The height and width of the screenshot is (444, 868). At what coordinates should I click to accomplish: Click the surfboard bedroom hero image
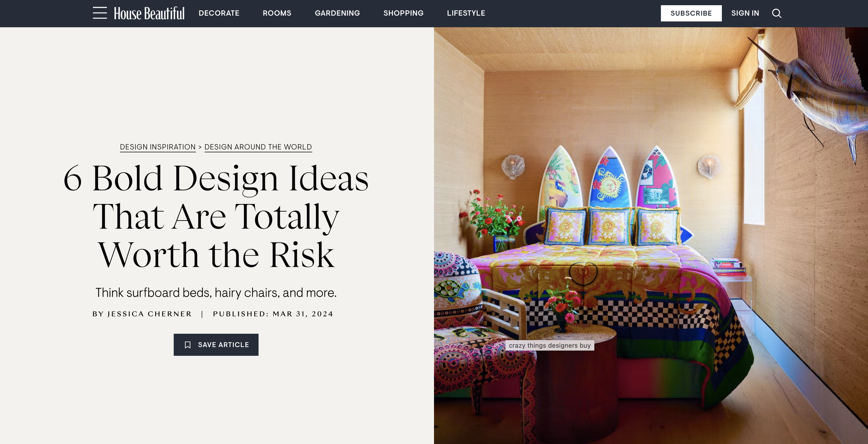pos(651,236)
